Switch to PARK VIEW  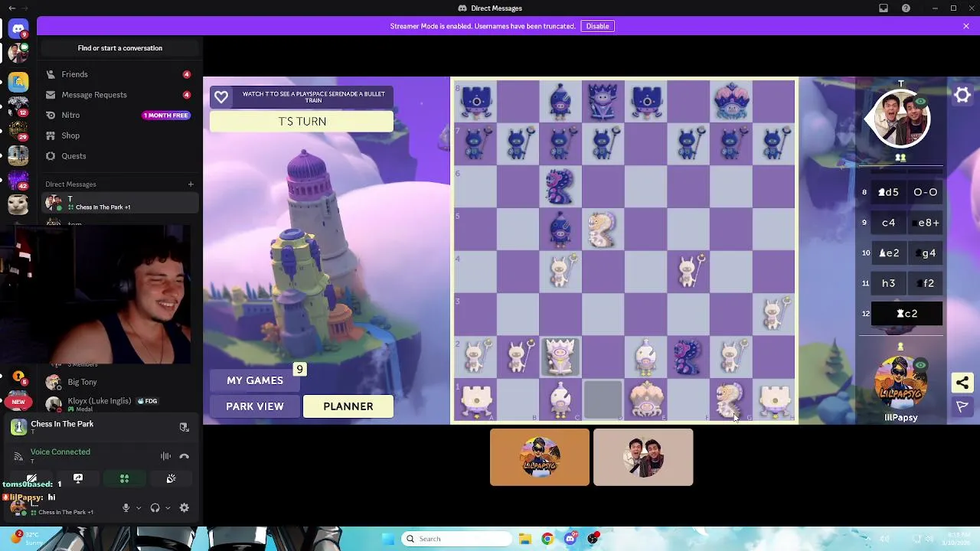pyautogui.click(x=255, y=406)
